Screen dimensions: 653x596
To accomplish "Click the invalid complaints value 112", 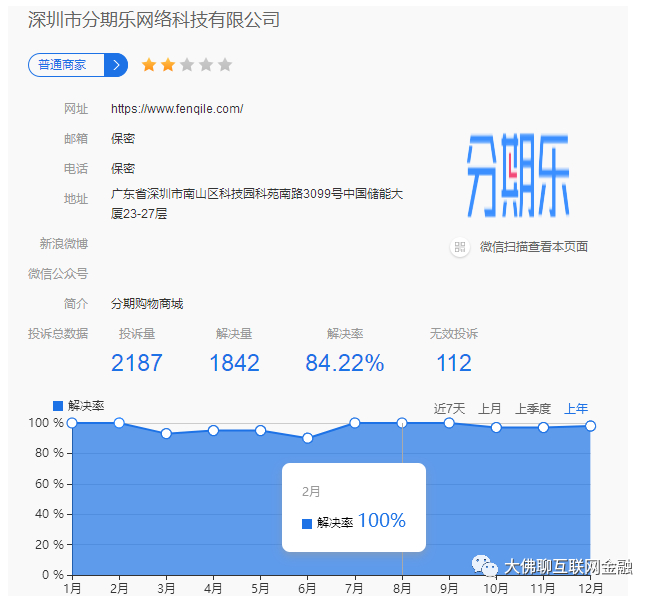I will tap(454, 363).
